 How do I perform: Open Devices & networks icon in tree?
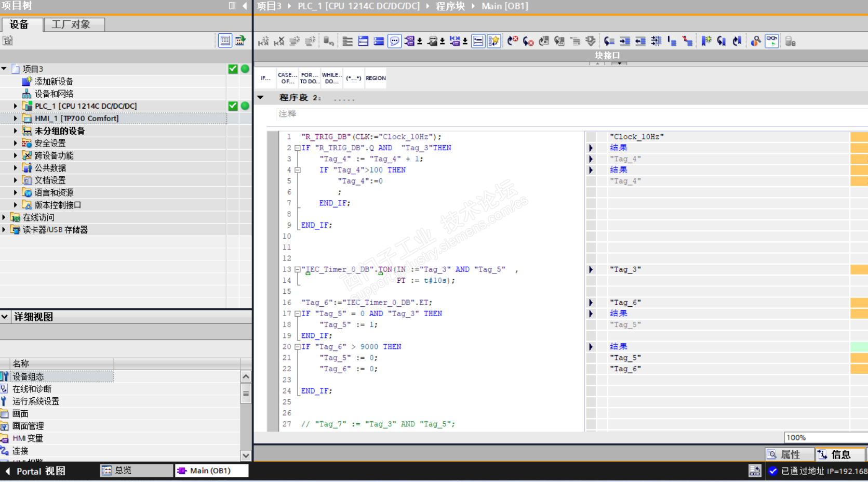(x=27, y=94)
